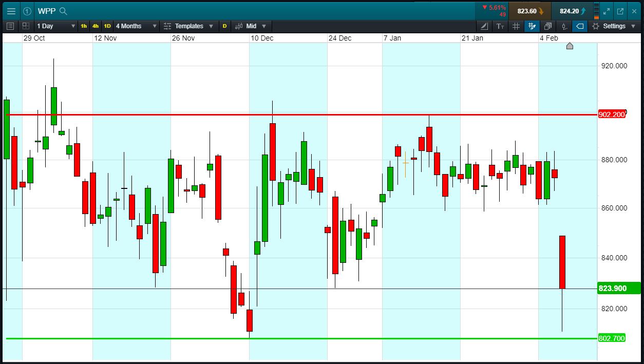Select the 1h interval shortcut
The height and width of the screenshot is (364, 644).
[x=84, y=26]
